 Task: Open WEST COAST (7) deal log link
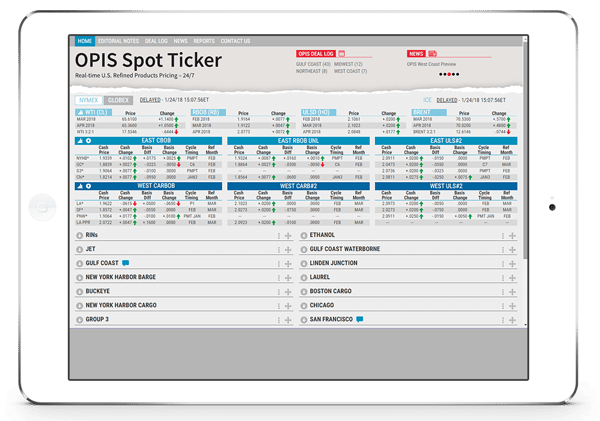351,71
